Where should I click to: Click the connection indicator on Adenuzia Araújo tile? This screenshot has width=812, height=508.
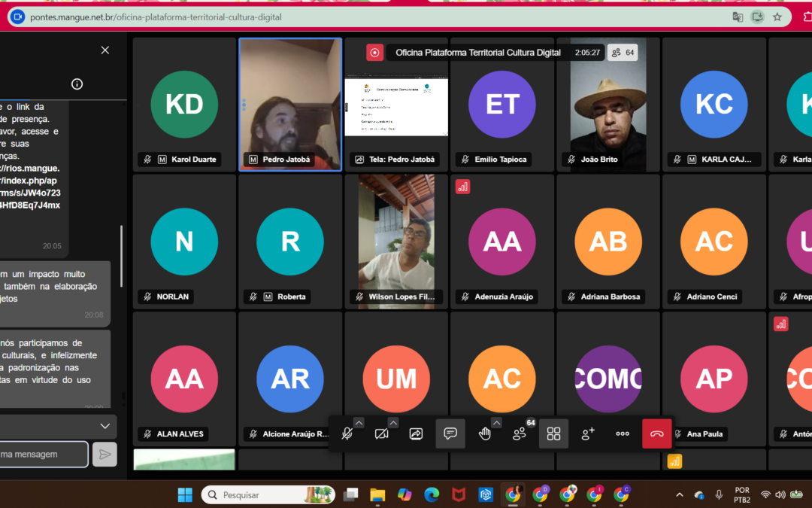pos(462,187)
